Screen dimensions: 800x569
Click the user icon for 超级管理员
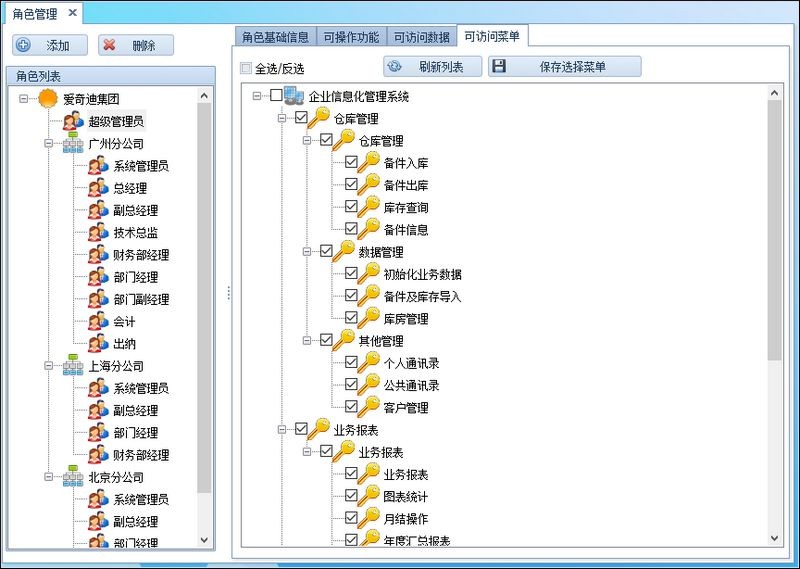[x=73, y=121]
